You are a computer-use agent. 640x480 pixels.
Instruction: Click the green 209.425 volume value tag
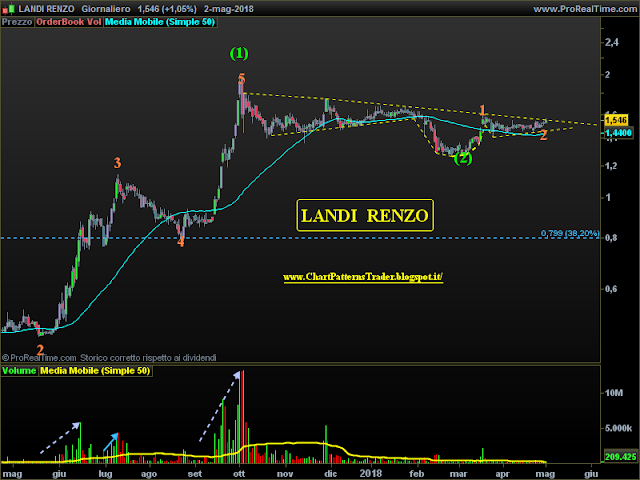pyautogui.click(x=620, y=457)
